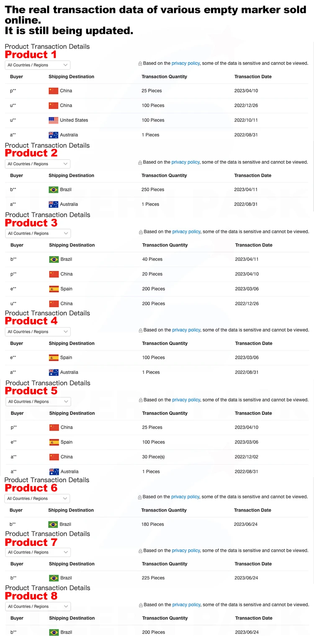Follow the privacy policy link in Product 4
This screenshot has width=314, height=644.
186,330
